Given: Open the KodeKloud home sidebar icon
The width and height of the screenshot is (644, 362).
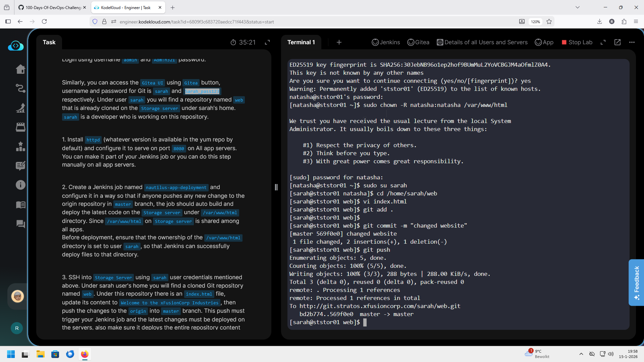Looking at the screenshot, I should pos(20,69).
